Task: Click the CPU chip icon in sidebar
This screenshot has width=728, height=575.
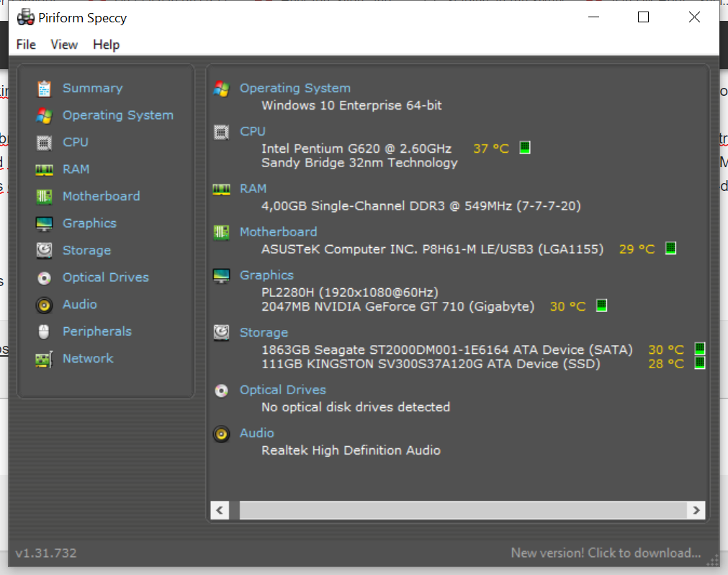Action: (x=44, y=143)
